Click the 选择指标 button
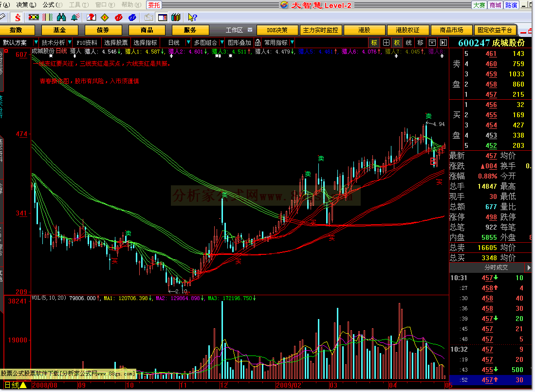The width and height of the screenshot is (535, 392). [x=146, y=43]
